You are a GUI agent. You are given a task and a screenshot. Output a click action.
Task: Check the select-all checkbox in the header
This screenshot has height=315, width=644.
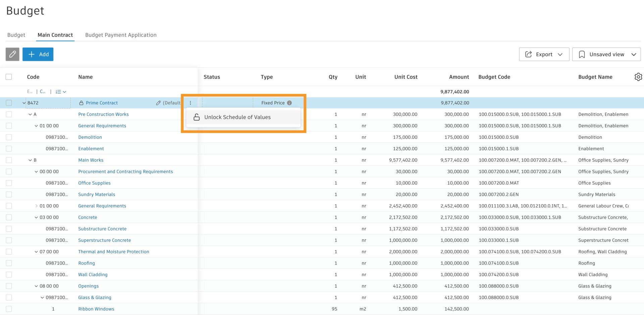point(9,76)
